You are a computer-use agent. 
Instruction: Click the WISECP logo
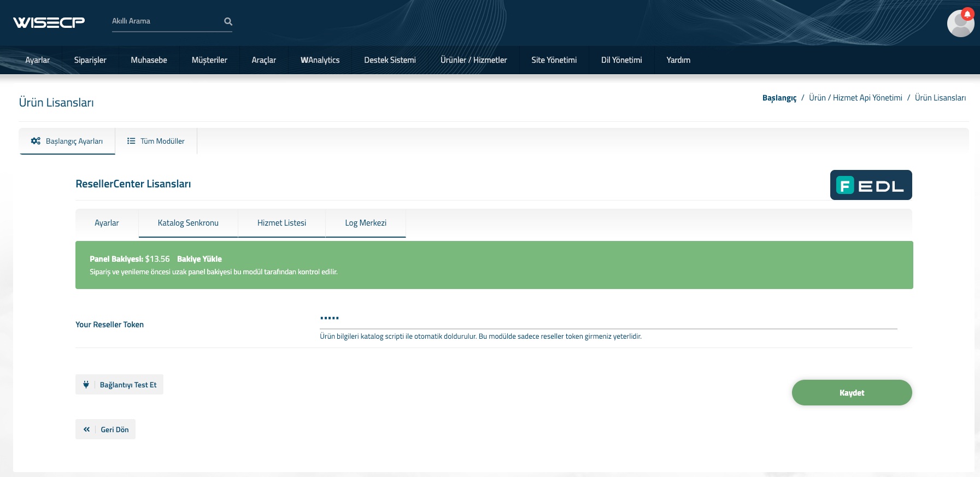[x=49, y=22]
